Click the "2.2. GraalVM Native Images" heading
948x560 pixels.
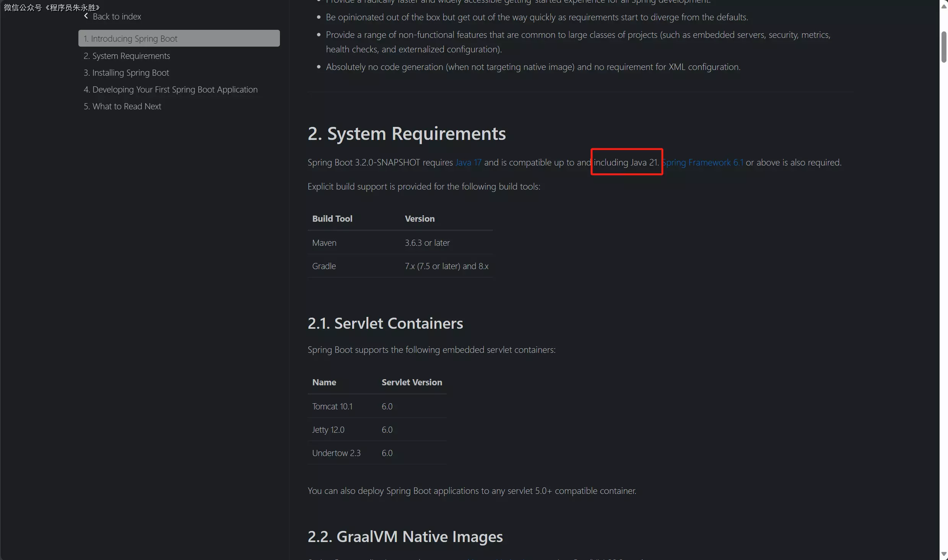click(405, 537)
